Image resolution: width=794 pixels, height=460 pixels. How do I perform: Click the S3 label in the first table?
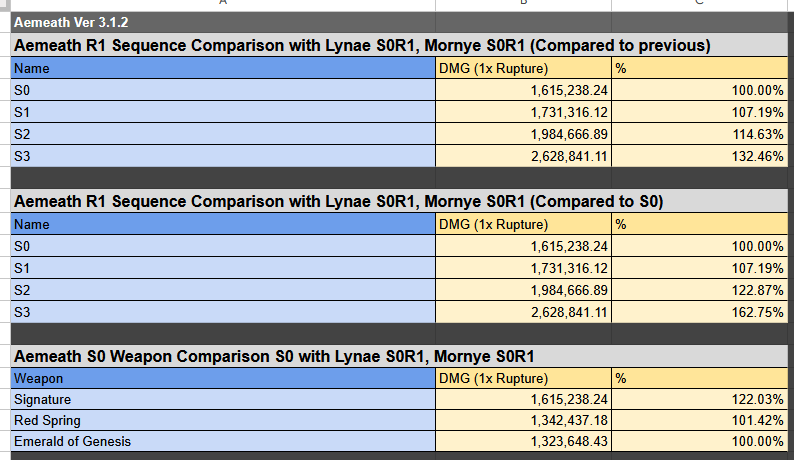223,156
